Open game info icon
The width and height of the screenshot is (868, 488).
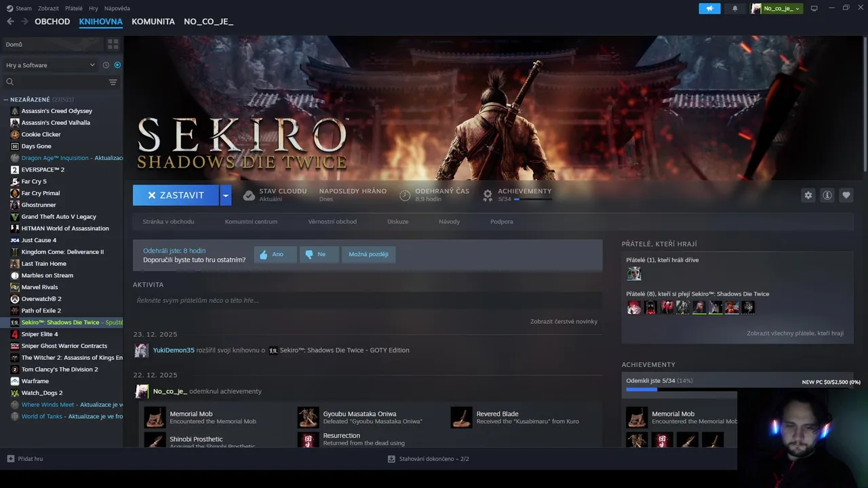pos(827,195)
